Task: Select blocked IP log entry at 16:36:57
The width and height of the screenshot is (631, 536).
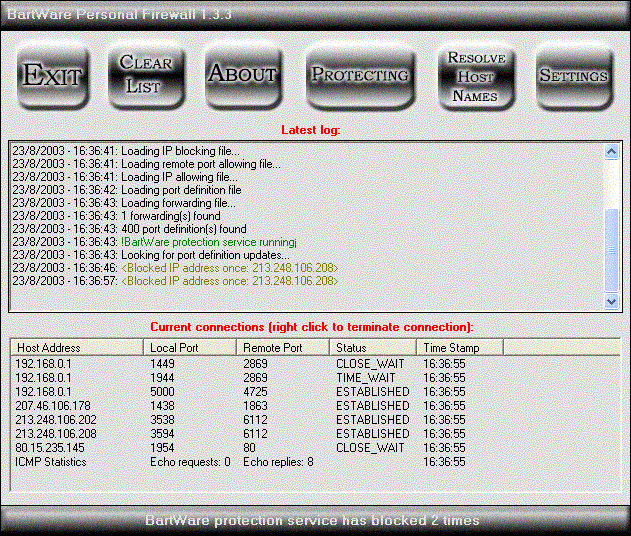Action: click(x=175, y=281)
